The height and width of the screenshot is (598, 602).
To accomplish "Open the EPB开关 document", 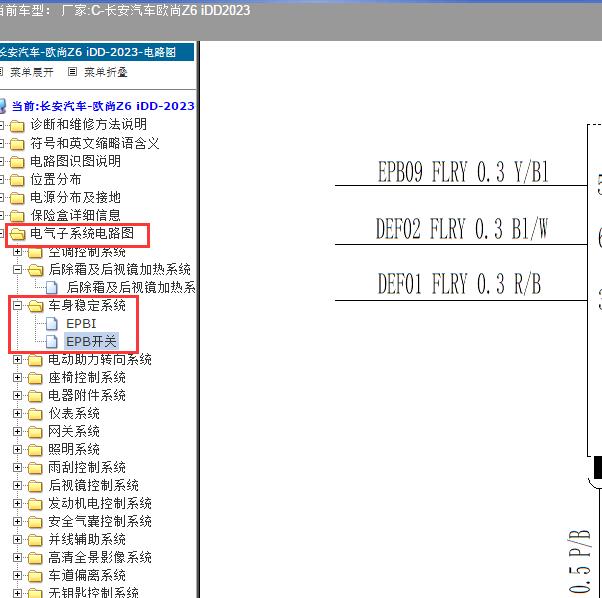I will click(x=91, y=341).
